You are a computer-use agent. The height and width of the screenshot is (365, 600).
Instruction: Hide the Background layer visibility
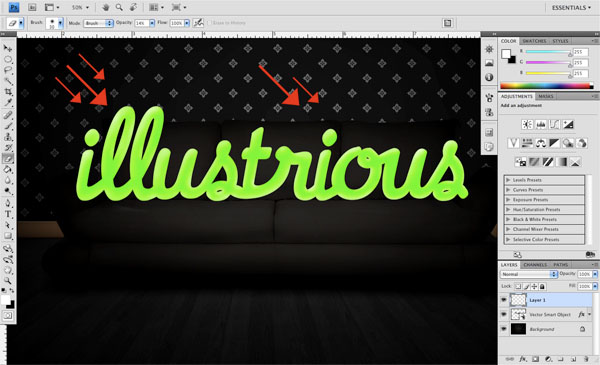pos(504,329)
